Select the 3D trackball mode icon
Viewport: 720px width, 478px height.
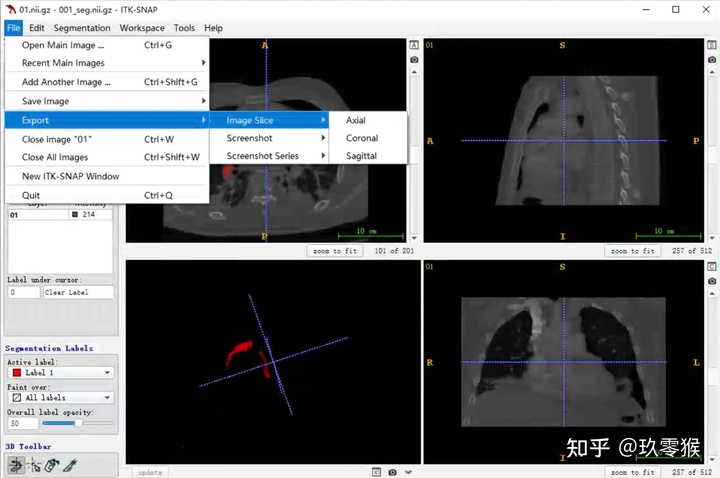(x=16, y=465)
